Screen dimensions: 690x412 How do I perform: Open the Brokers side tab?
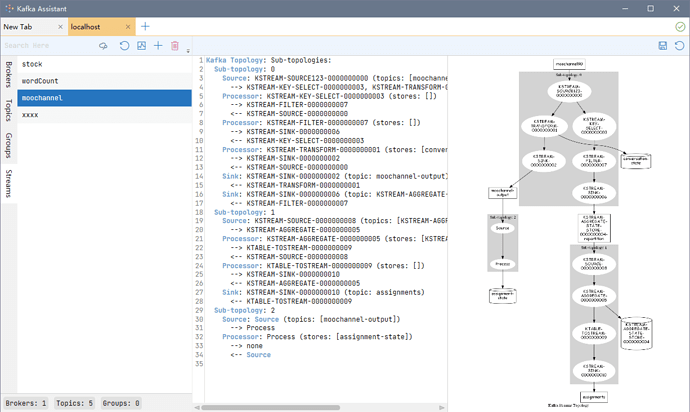[x=9, y=75]
